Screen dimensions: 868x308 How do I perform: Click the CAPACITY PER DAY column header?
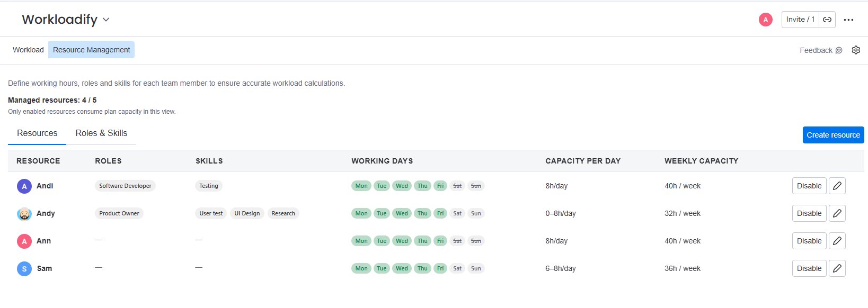pyautogui.click(x=583, y=161)
